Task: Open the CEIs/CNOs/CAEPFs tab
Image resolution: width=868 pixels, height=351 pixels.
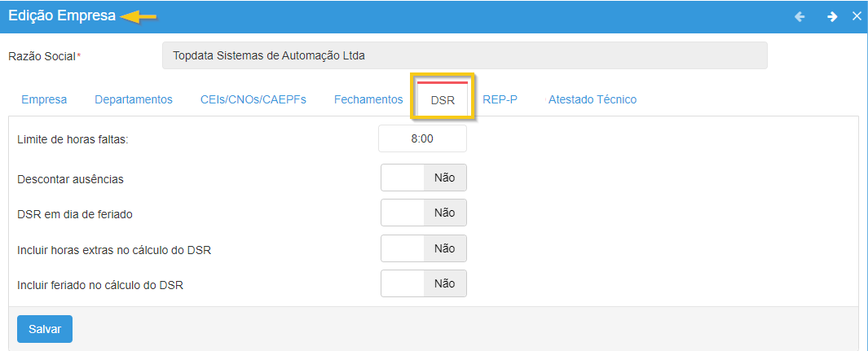Action: [x=253, y=99]
